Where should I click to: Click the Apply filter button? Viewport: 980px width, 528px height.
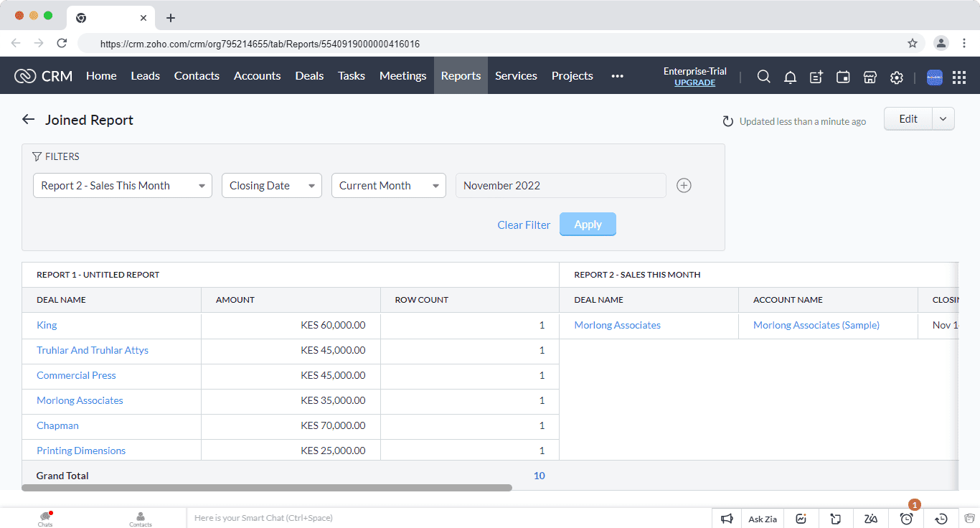tap(588, 225)
